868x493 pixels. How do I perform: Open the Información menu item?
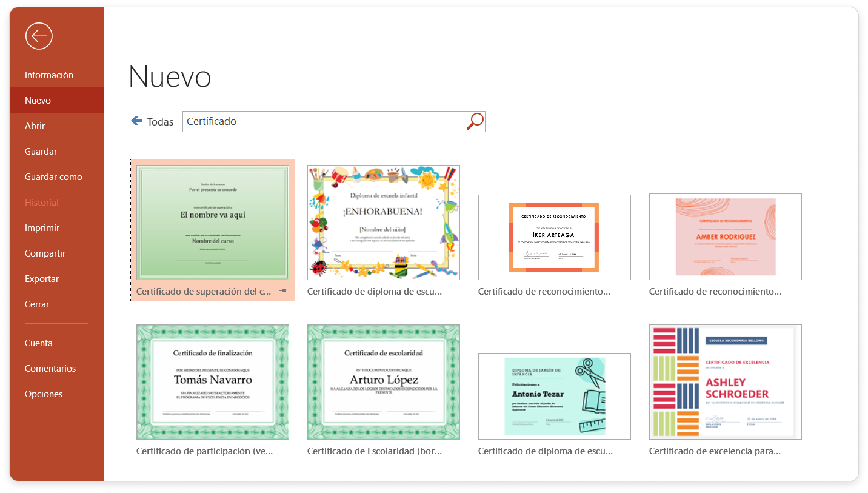click(49, 75)
